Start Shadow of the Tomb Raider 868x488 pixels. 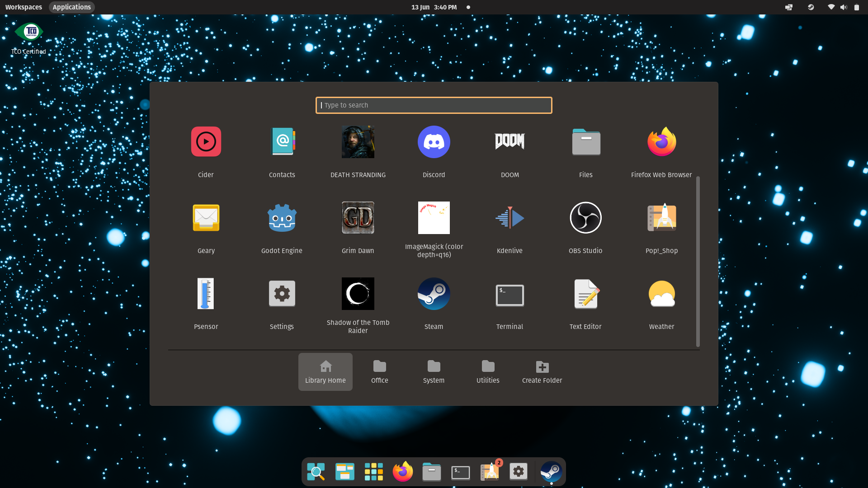[x=358, y=294]
